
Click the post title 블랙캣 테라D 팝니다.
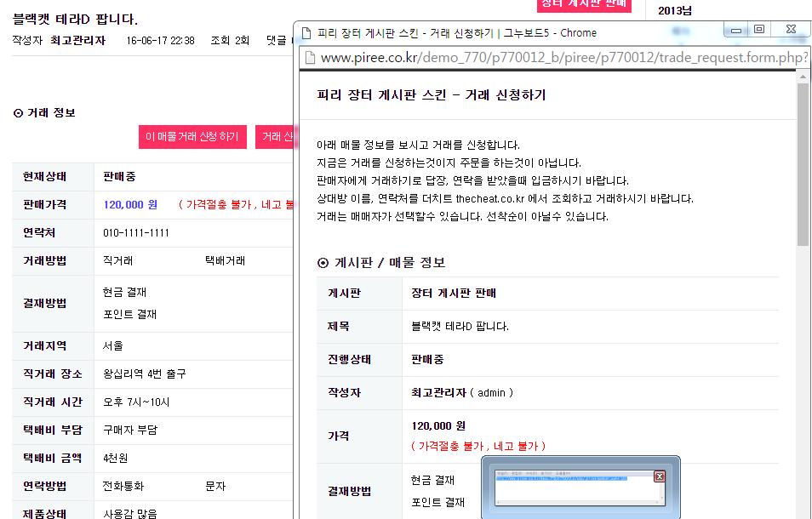pos(75,19)
